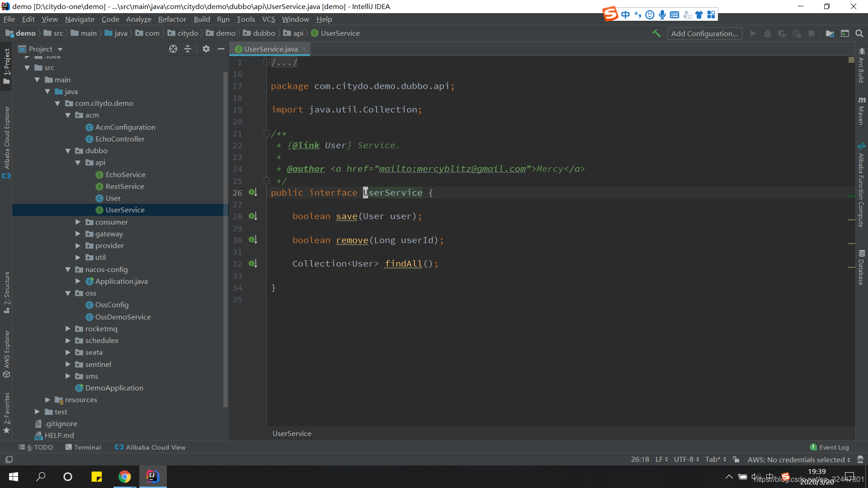
Task: Click the Alibaba Cloud View panel icon
Action: 118,447
